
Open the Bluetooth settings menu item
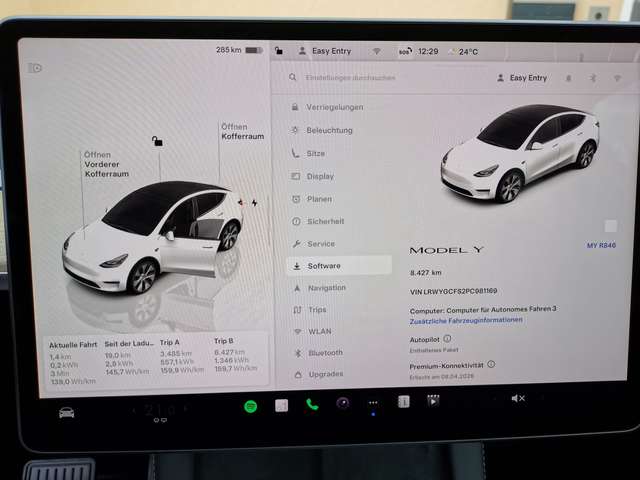pyautogui.click(x=325, y=353)
